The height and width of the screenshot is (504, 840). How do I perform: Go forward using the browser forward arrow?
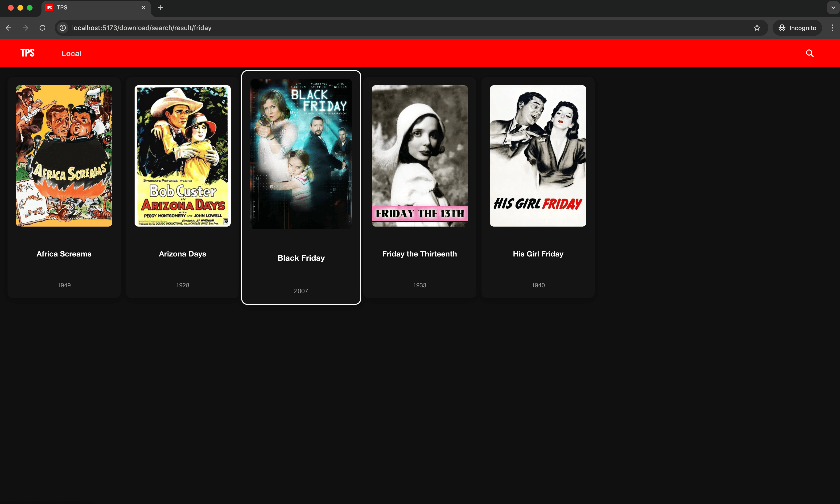(25, 28)
